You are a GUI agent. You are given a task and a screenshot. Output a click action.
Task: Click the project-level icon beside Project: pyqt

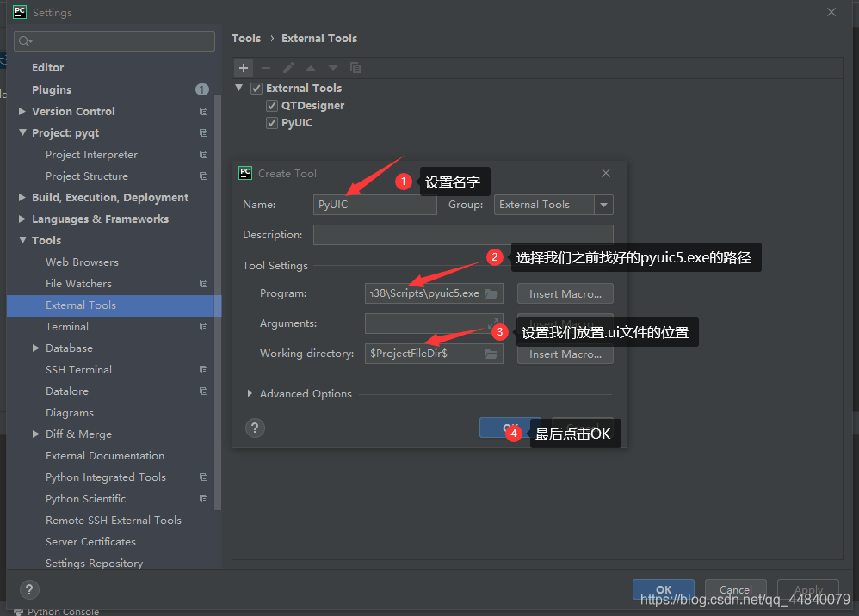coord(204,133)
